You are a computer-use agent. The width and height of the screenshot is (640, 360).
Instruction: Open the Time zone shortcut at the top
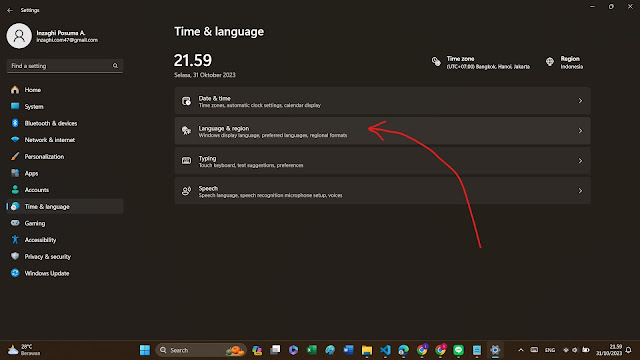(x=481, y=62)
